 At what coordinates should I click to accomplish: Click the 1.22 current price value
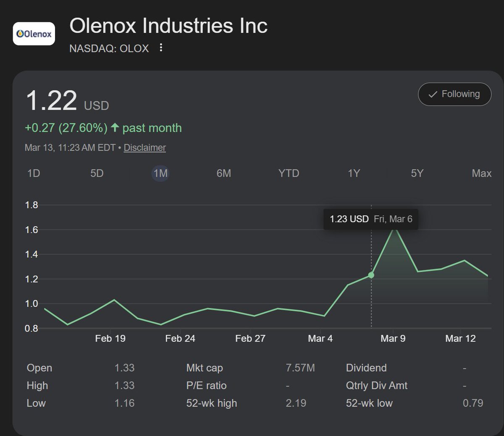[51, 101]
